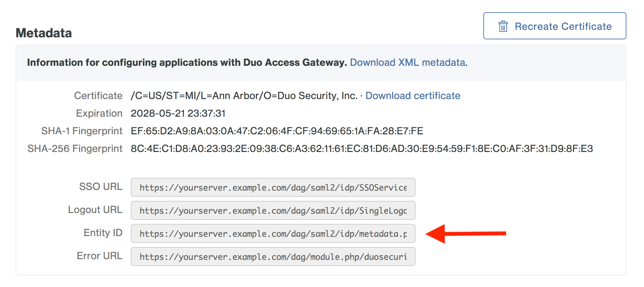Screen dimensions: 644x287
Task: Click the trash icon on Recreate Certificate
Action: tap(503, 26)
